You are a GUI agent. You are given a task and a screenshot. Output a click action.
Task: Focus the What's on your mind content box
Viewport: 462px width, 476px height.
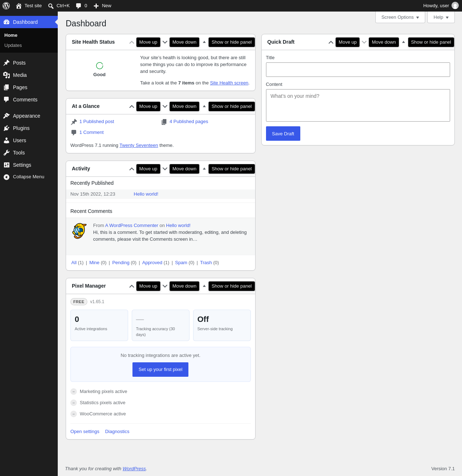point(358,105)
